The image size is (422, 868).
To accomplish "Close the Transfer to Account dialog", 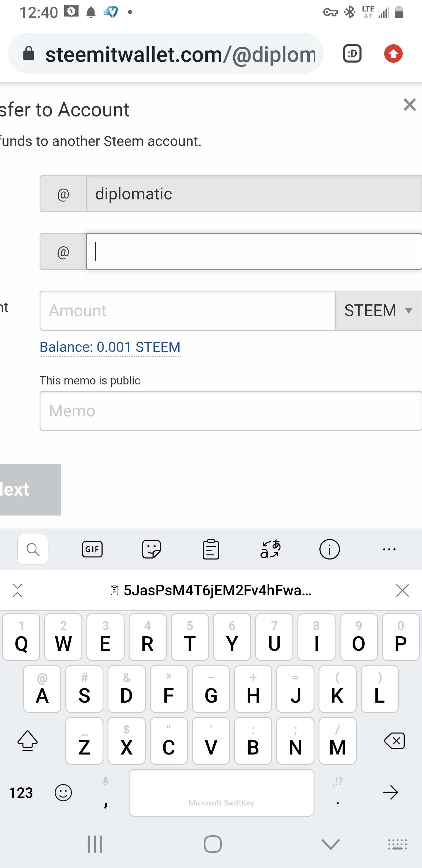I will tap(409, 105).
